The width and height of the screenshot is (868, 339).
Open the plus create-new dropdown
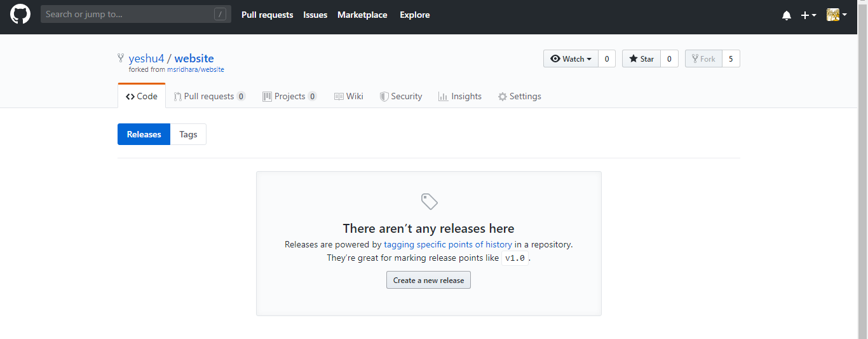pos(808,15)
